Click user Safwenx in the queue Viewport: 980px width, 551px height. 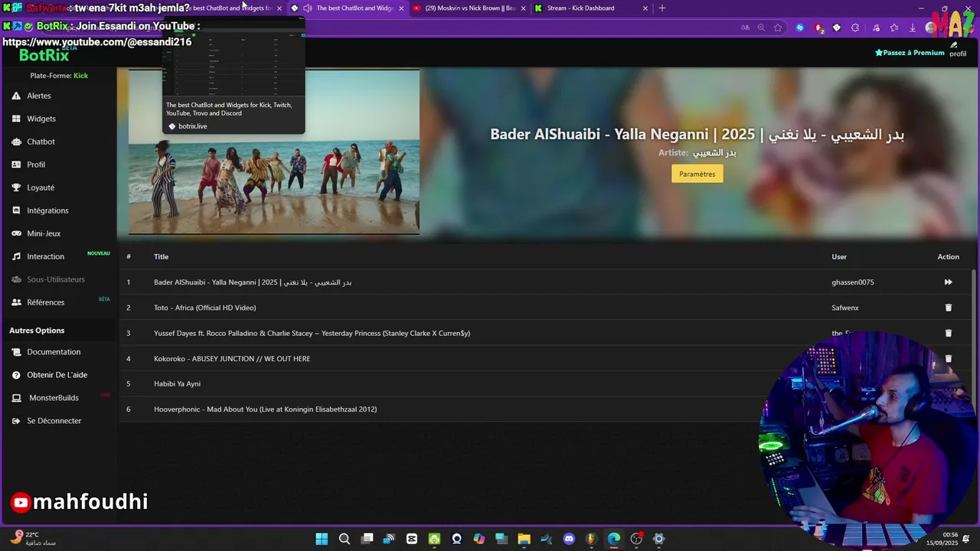click(x=845, y=308)
